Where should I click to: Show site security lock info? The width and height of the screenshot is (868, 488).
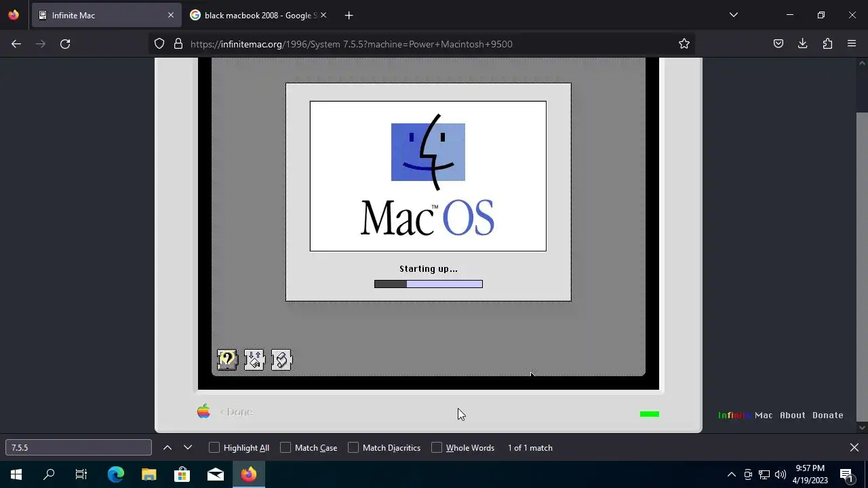(178, 43)
